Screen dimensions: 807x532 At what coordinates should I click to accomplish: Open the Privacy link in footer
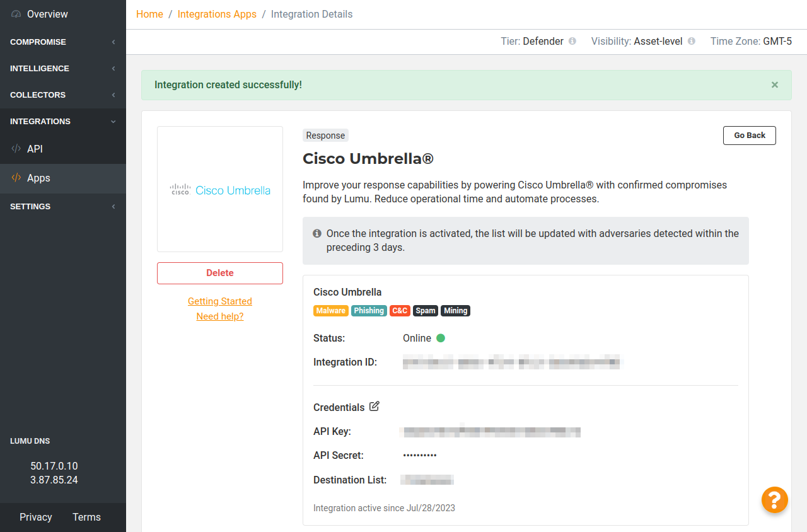pos(36,517)
